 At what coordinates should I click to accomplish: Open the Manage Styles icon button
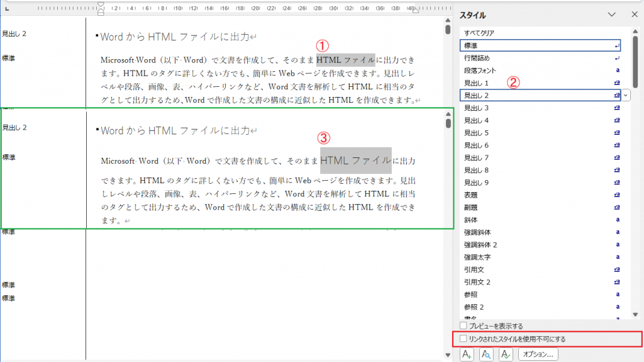(x=505, y=354)
